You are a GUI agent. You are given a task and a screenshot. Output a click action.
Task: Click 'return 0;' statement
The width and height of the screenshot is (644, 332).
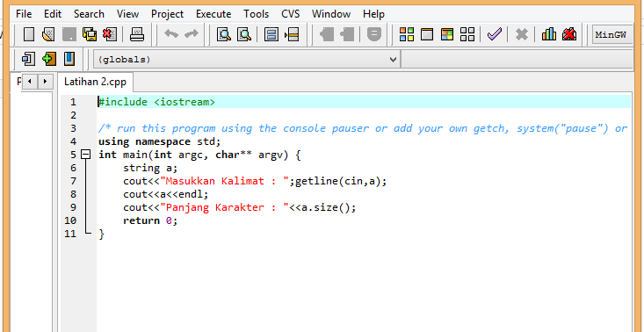point(150,220)
